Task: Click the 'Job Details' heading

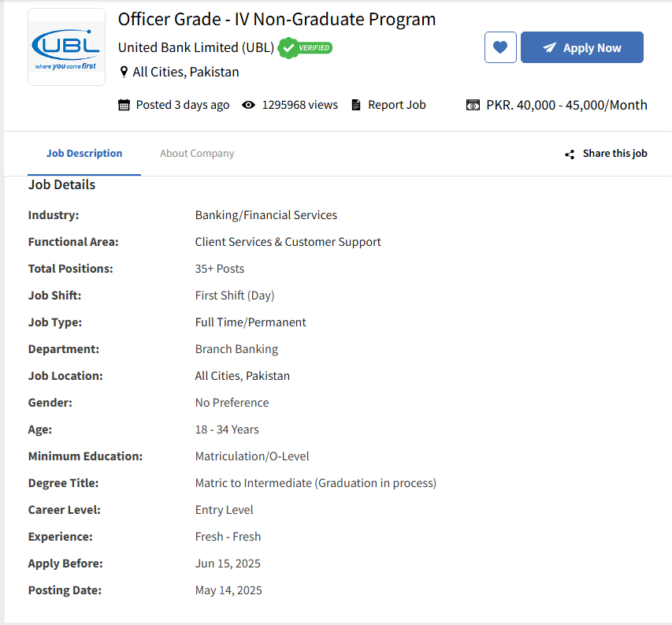Action: click(x=61, y=184)
